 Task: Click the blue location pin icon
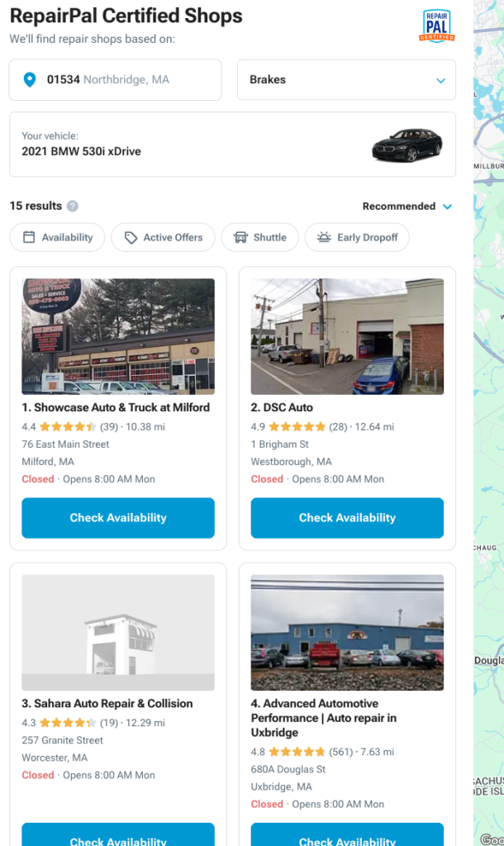pos(30,80)
